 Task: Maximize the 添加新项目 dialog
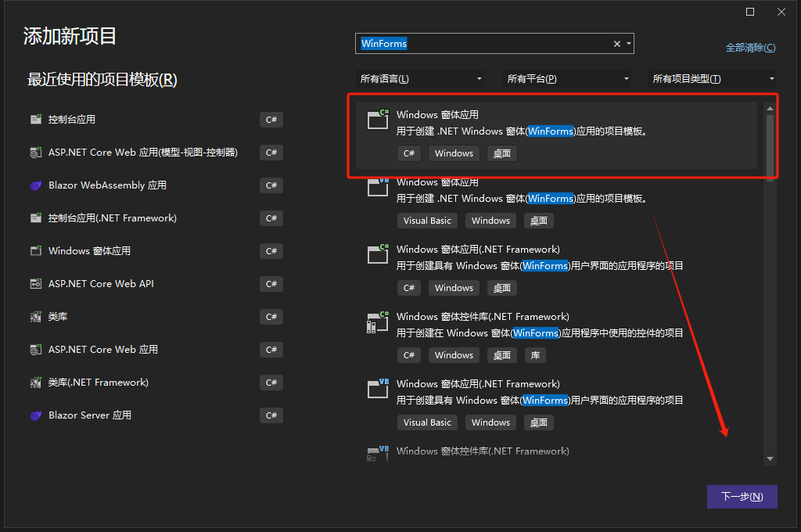pyautogui.click(x=750, y=12)
